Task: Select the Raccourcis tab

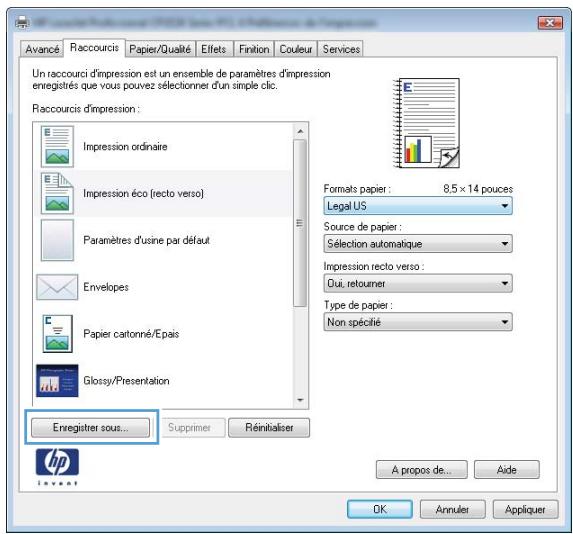Action: coord(94,48)
